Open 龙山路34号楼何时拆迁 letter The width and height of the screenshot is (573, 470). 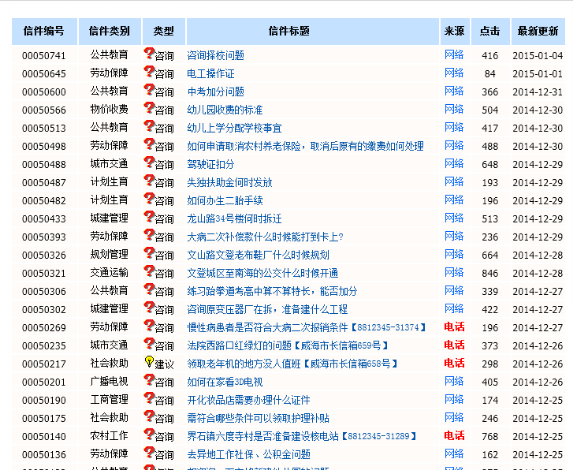coord(234,219)
